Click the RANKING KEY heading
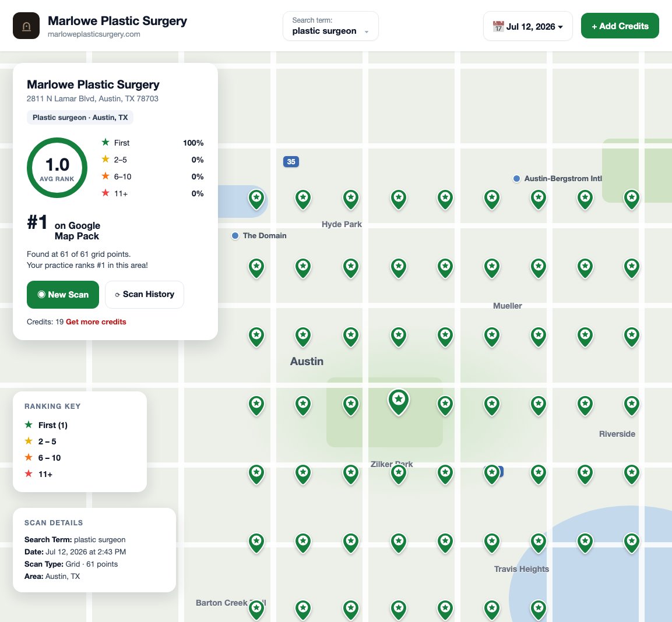 coord(52,406)
